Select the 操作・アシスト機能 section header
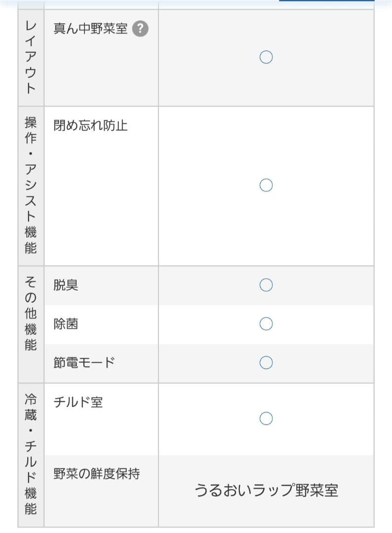392x533 pixels. click(30, 185)
